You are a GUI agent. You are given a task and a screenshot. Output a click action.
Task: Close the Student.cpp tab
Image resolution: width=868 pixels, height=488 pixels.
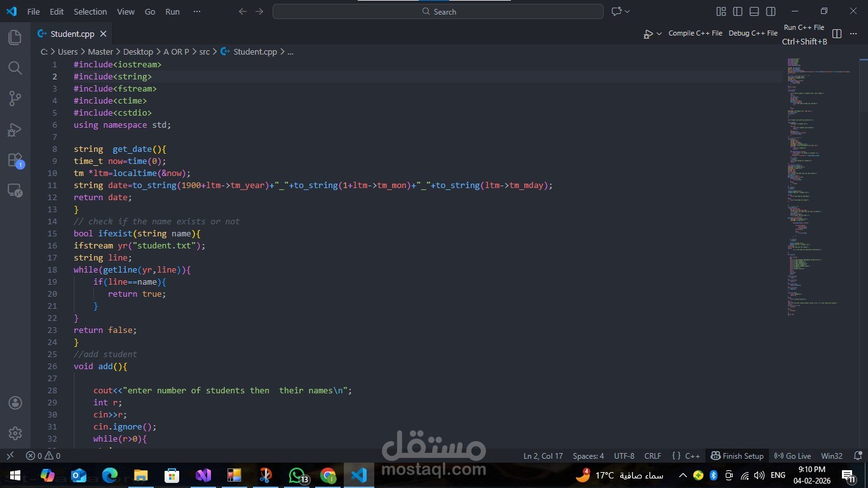coord(103,34)
